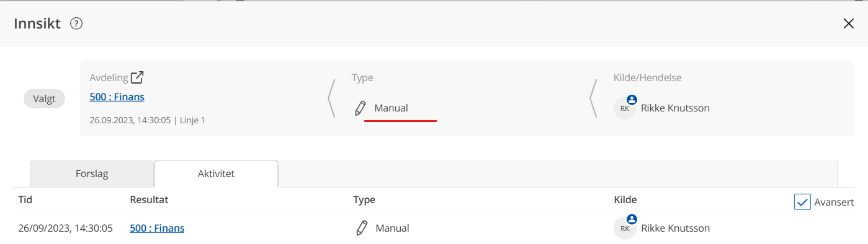The width and height of the screenshot is (868, 244).
Task: Click the help question mark icon beside Innsikt
Action: pyautogui.click(x=76, y=24)
